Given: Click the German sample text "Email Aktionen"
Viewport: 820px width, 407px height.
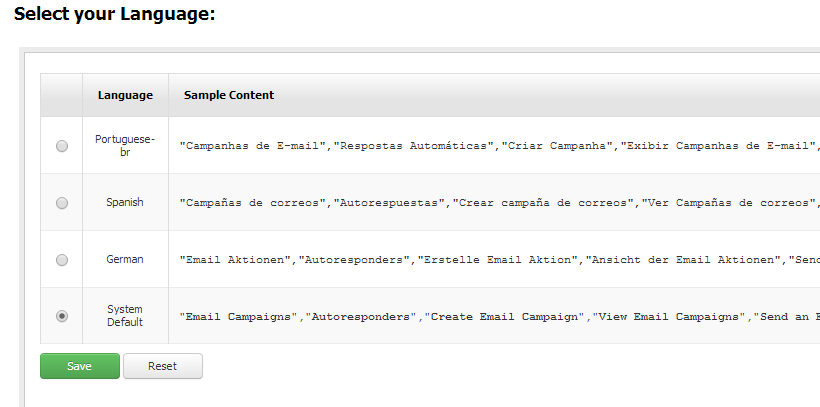Looking at the screenshot, I should click(235, 259).
